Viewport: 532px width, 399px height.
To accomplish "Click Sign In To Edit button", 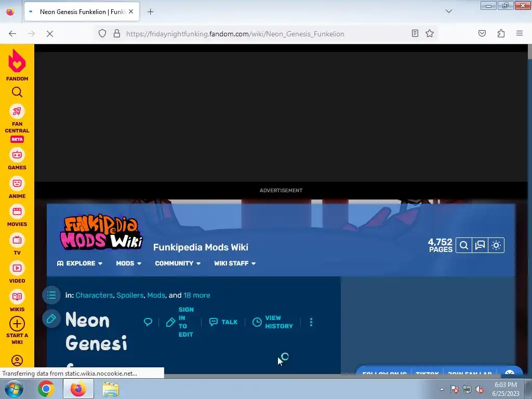I will click(x=180, y=322).
